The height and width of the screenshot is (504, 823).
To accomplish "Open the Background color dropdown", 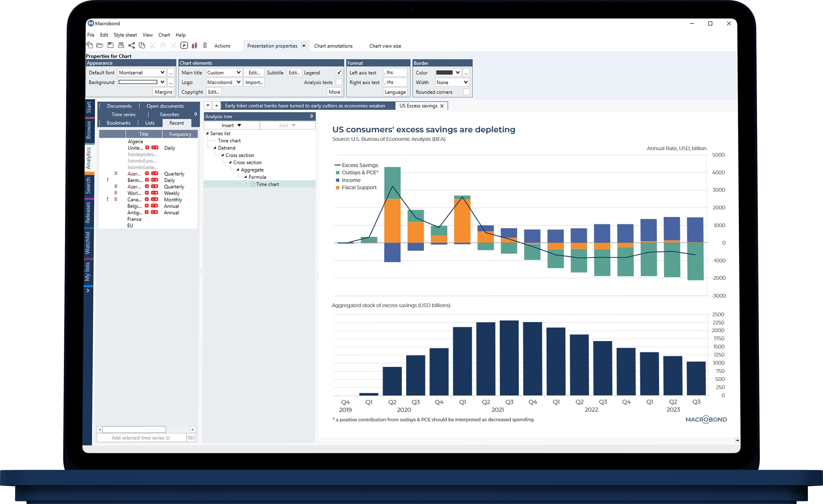I will coord(162,82).
